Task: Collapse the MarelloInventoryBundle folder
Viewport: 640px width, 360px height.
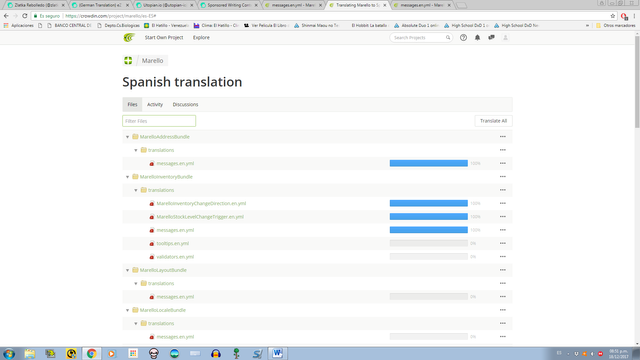Action: [x=127, y=177]
